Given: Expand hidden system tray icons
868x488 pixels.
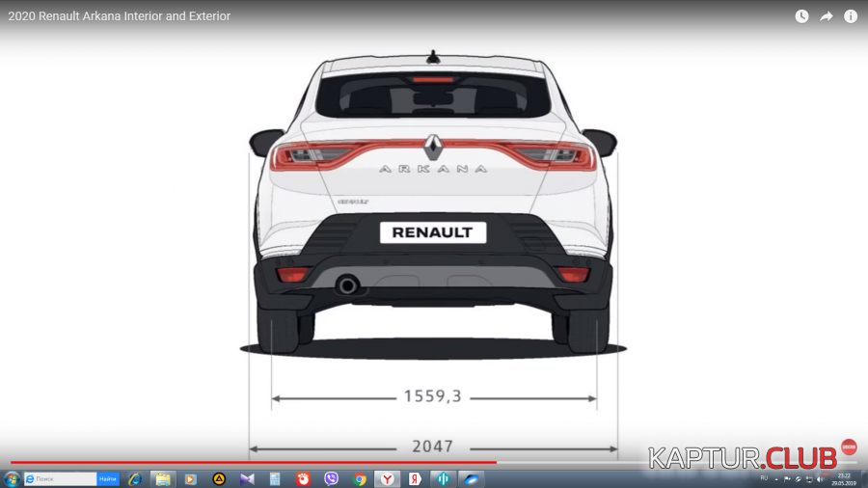Looking at the screenshot, I should coord(776,479).
